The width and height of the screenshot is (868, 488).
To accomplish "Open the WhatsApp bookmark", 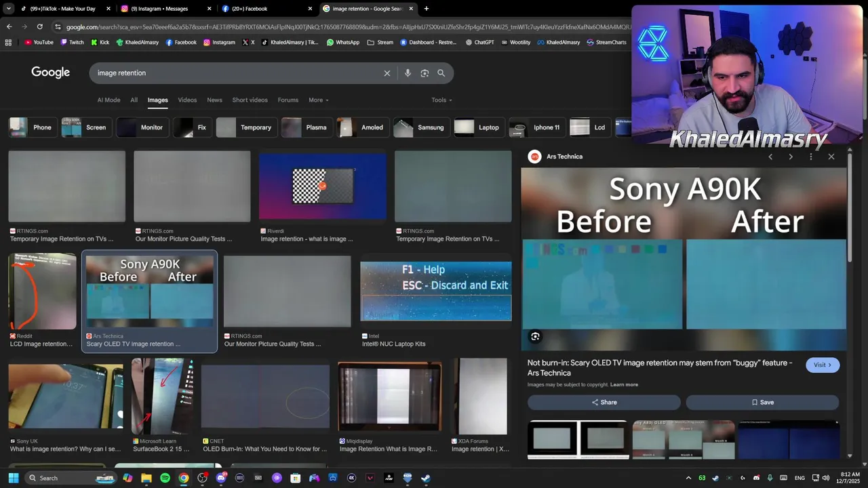I will [343, 42].
